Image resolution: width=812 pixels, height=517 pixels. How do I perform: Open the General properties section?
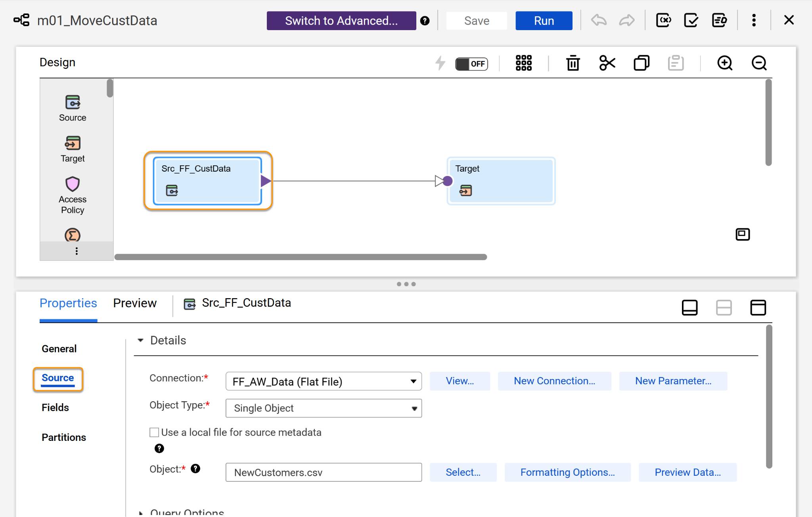59,349
